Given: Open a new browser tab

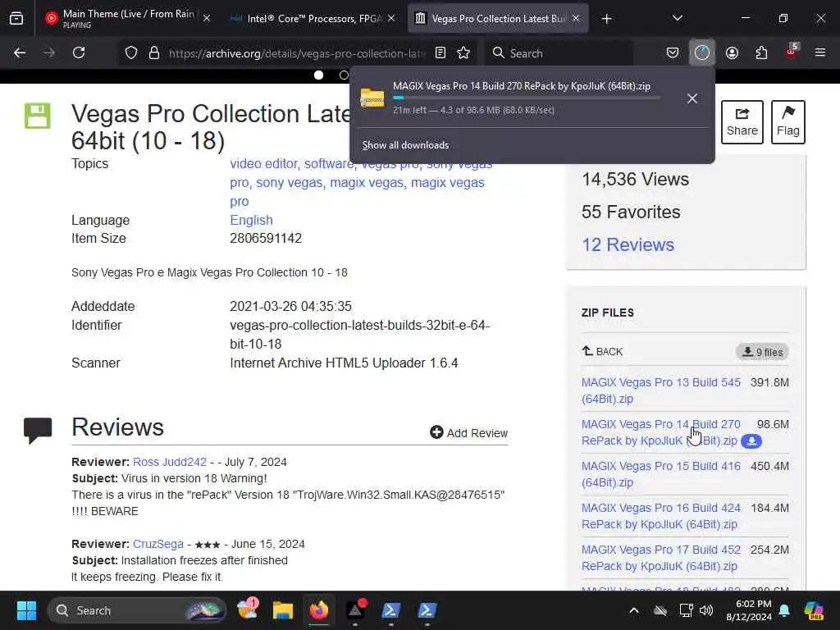Looking at the screenshot, I should point(606,19).
